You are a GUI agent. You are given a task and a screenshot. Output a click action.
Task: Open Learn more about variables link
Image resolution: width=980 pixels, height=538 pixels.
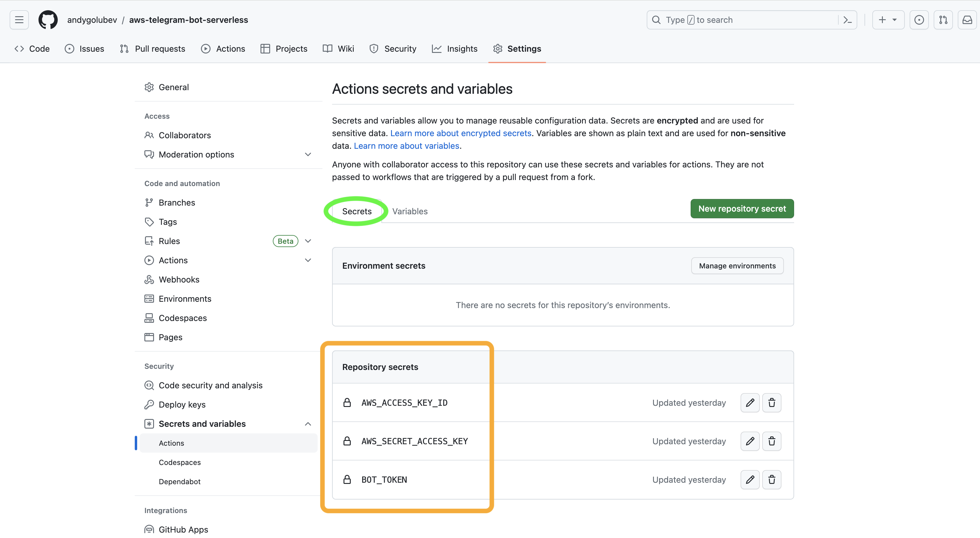(x=406, y=146)
